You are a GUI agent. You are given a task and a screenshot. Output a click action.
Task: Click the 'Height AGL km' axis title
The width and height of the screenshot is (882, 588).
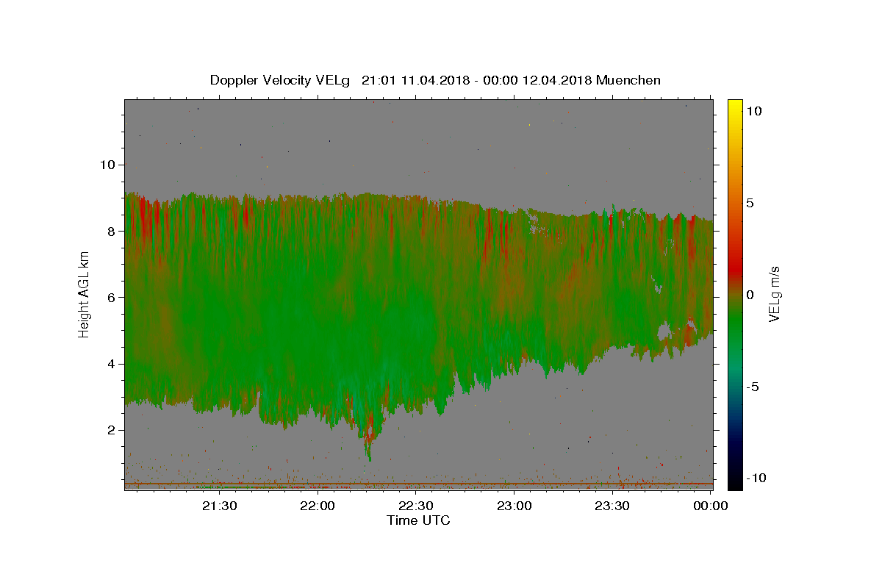85,295
